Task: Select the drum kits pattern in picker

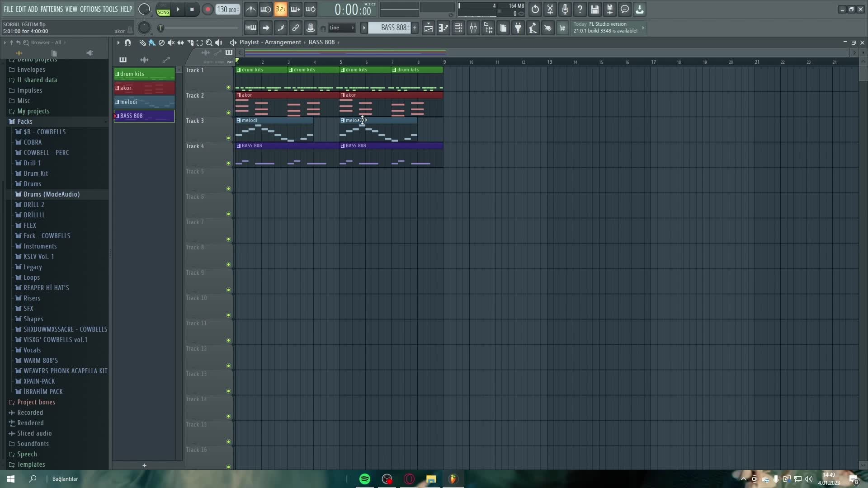Action: pos(144,74)
